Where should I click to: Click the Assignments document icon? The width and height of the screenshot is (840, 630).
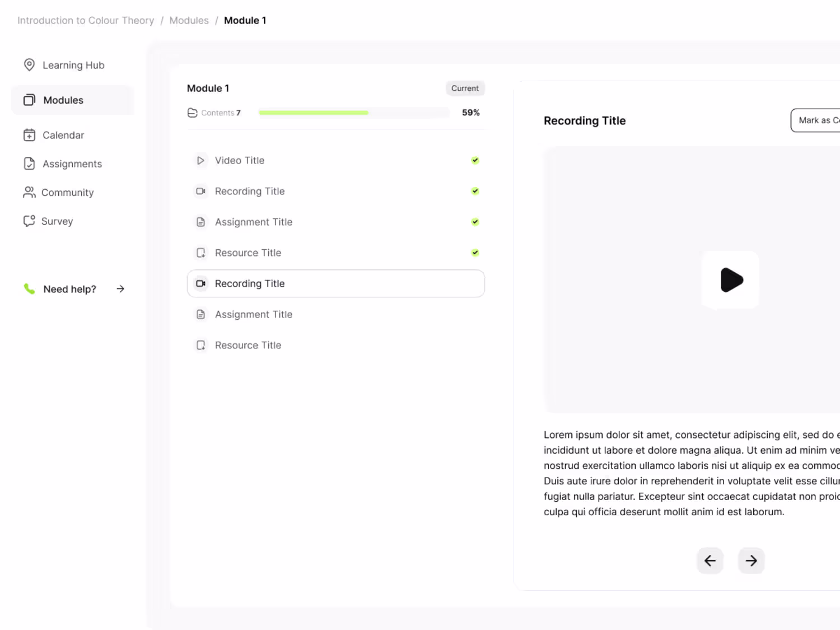click(29, 164)
